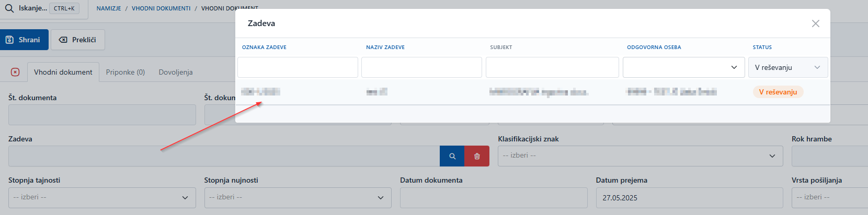Switch to the Dovoljenja tab
This screenshot has width=868, height=215.
click(176, 72)
